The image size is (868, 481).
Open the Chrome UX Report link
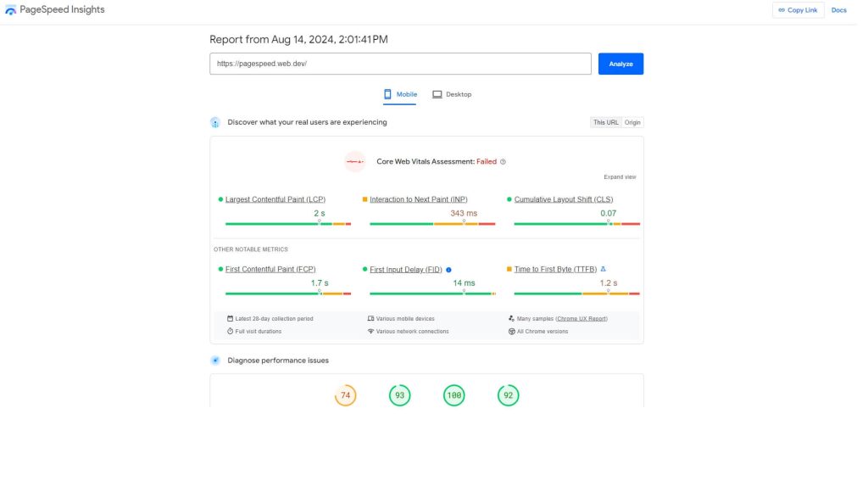click(x=581, y=319)
